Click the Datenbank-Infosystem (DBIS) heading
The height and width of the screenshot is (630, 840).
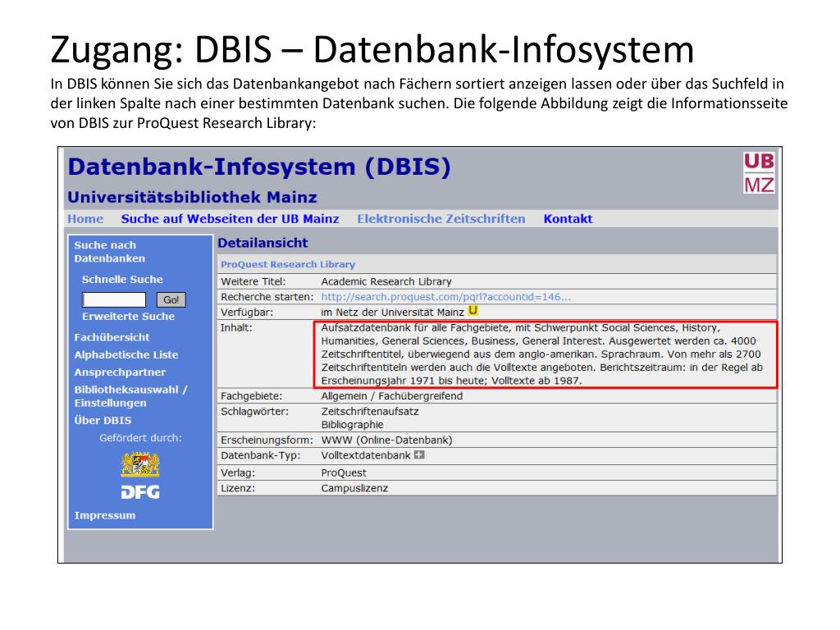(258, 167)
